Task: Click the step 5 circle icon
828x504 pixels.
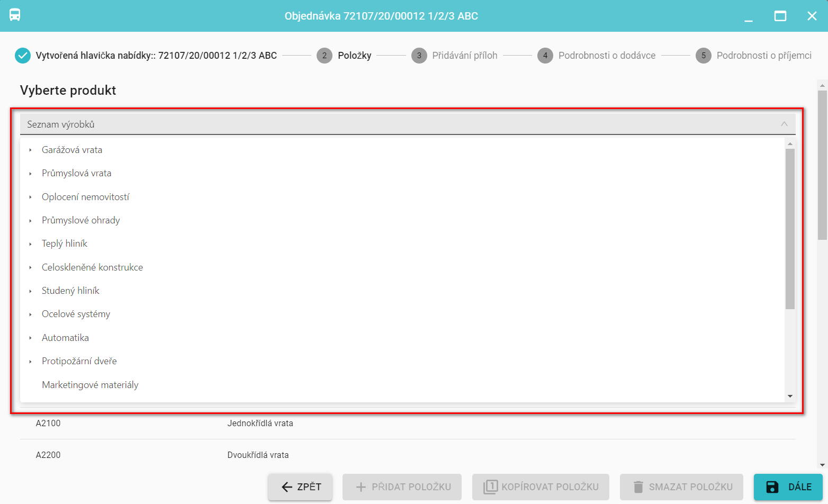Action: (x=703, y=56)
